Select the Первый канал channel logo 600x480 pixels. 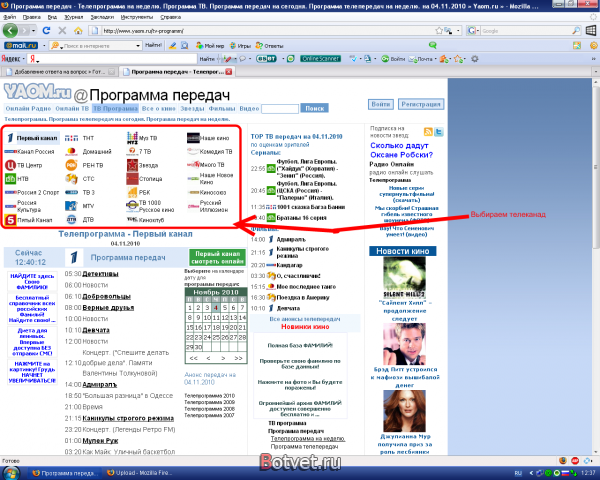coord(10,138)
